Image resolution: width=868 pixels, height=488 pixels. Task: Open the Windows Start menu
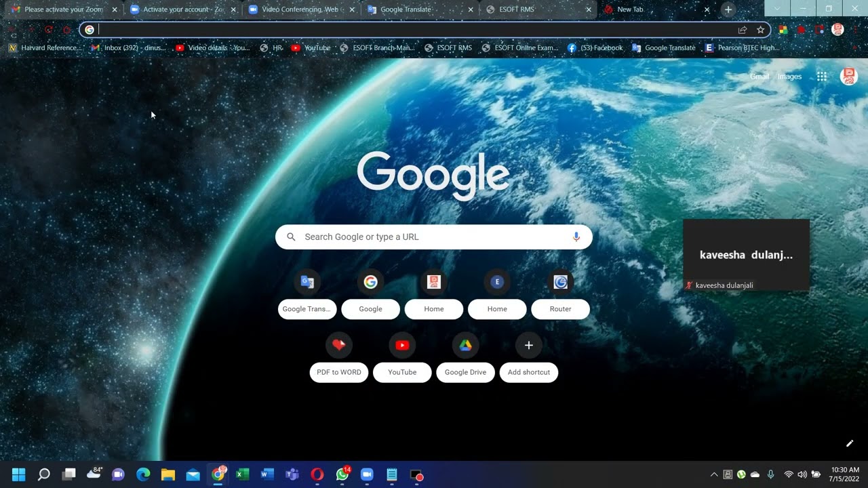18,474
